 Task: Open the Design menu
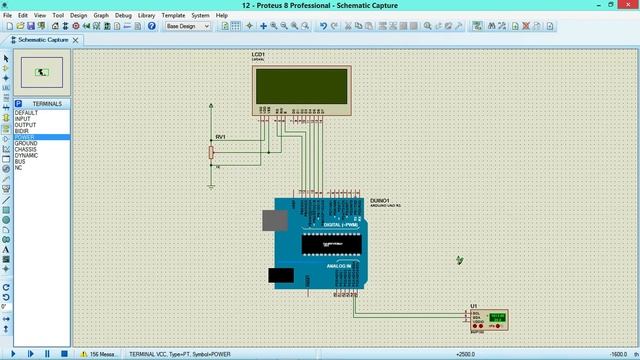[x=78, y=16]
